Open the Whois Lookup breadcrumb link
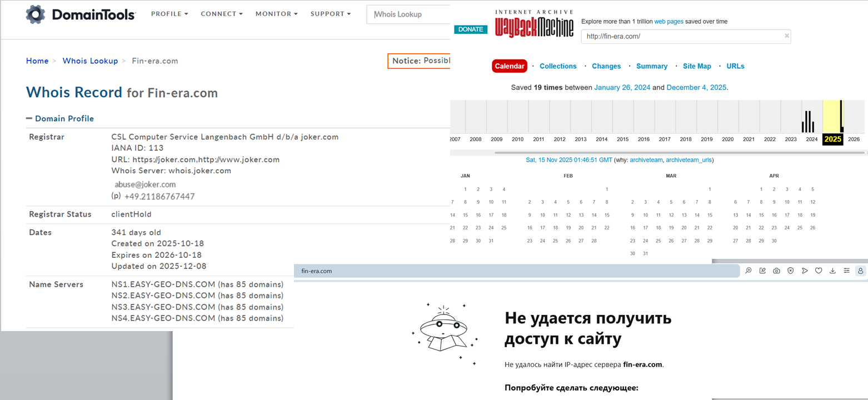Image resolution: width=868 pixels, height=400 pixels. click(90, 61)
